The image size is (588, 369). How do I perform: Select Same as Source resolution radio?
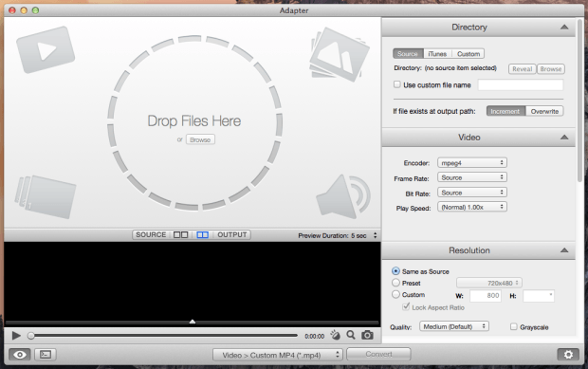click(395, 270)
